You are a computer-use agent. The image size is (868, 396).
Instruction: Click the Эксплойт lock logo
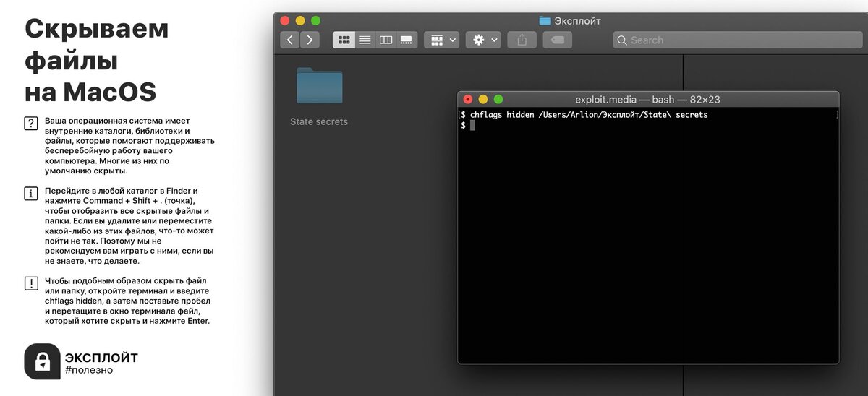[42, 361]
